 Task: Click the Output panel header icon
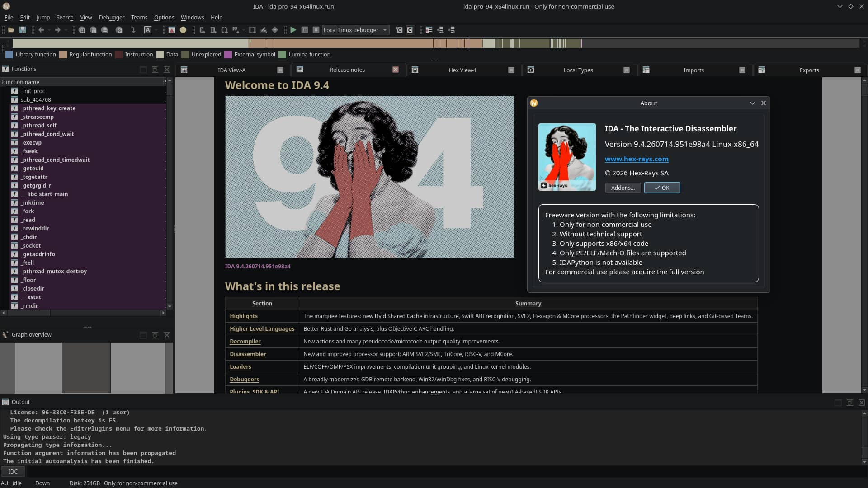(x=5, y=402)
